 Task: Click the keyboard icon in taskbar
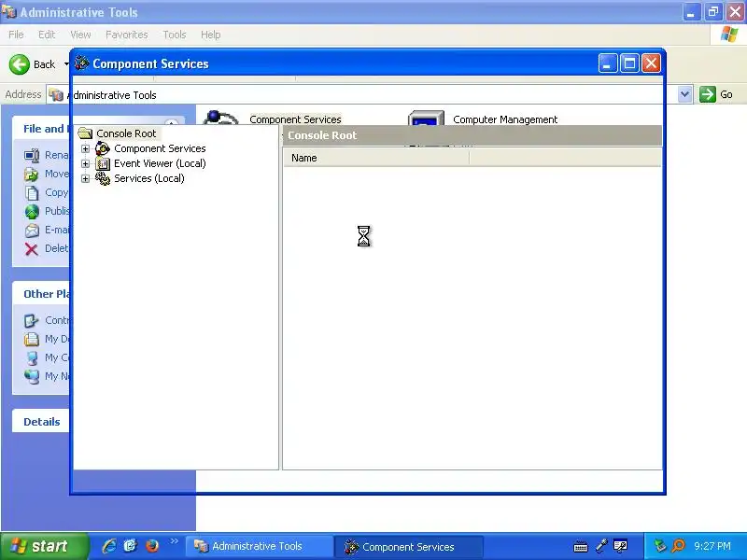click(x=580, y=546)
